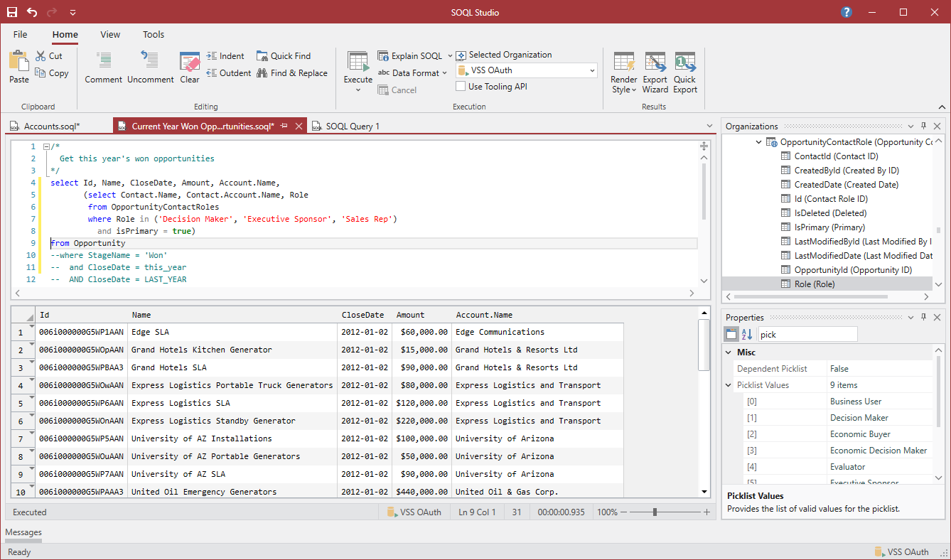Open the Execute dropdown arrow

point(358,90)
